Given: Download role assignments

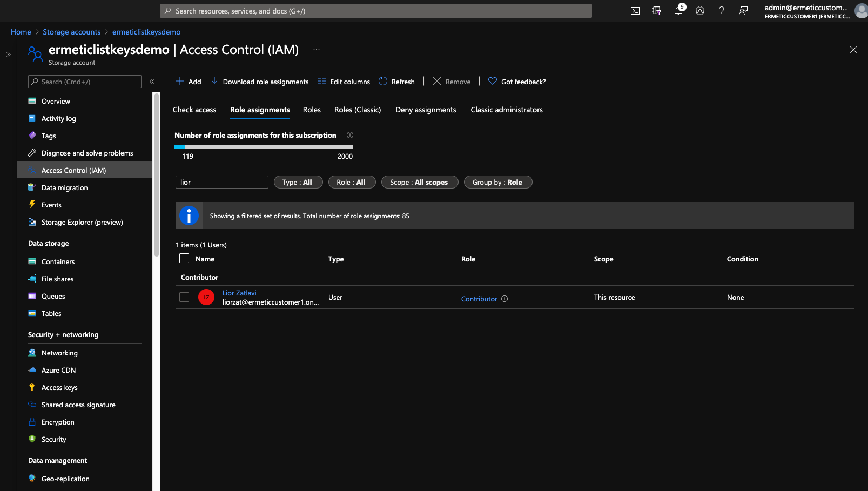Looking at the screenshot, I should [260, 82].
